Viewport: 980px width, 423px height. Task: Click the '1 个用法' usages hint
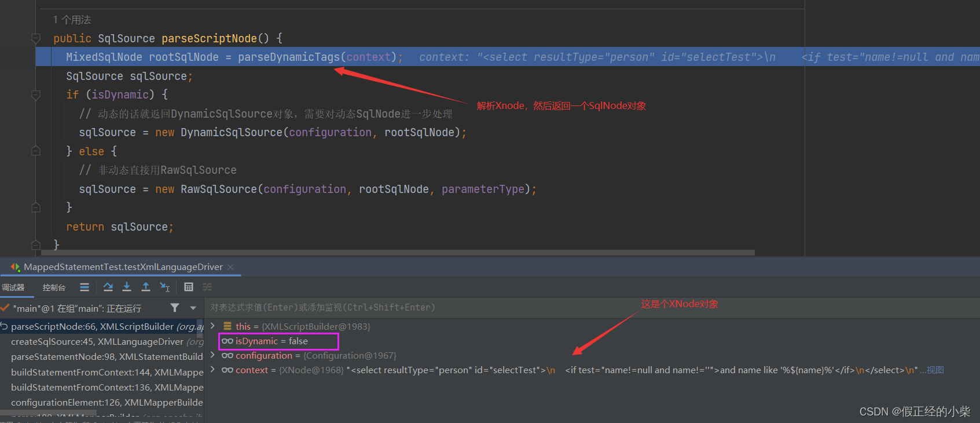point(72,20)
